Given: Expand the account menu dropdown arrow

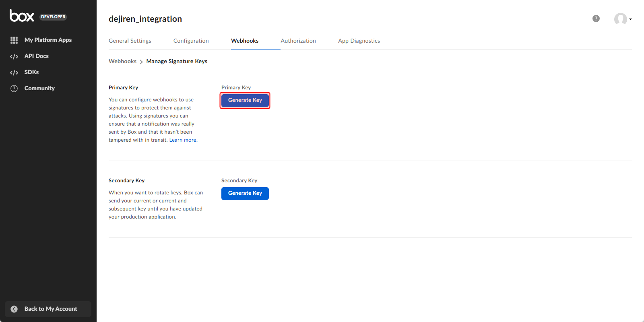Looking at the screenshot, I should (x=630, y=19).
